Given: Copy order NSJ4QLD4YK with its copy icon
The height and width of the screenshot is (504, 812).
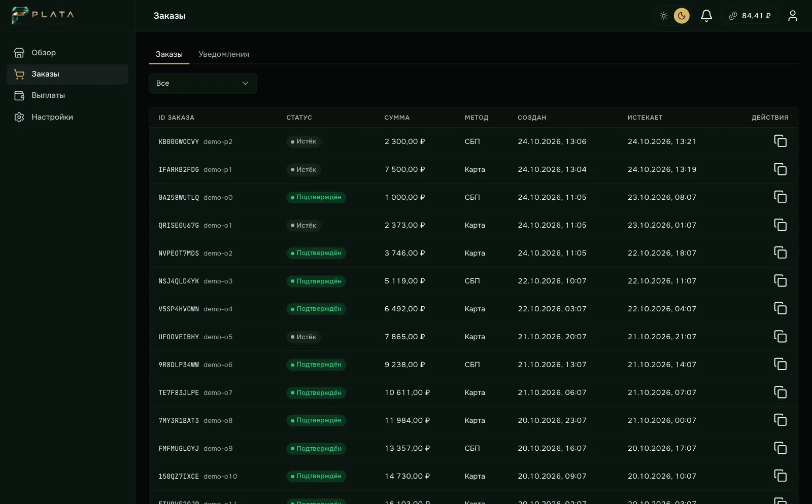Looking at the screenshot, I should [x=780, y=280].
